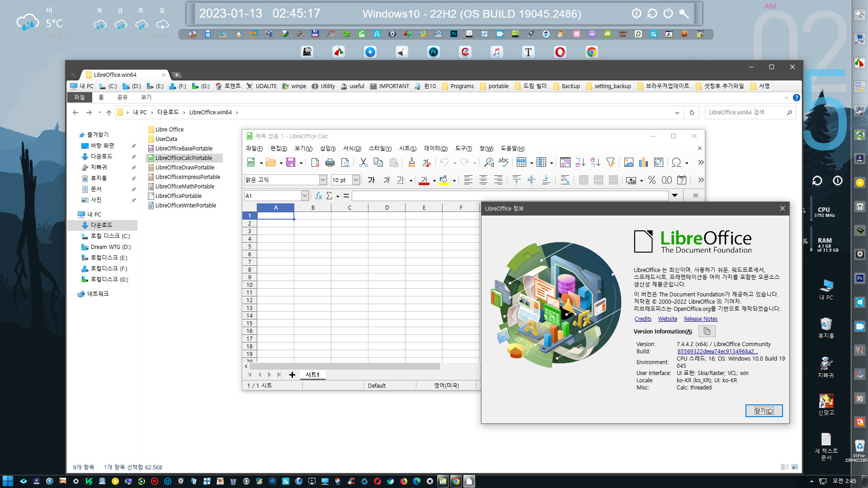868x488 pixels.
Task: Toggle Align Right in Calc toolbar
Action: 498,180
